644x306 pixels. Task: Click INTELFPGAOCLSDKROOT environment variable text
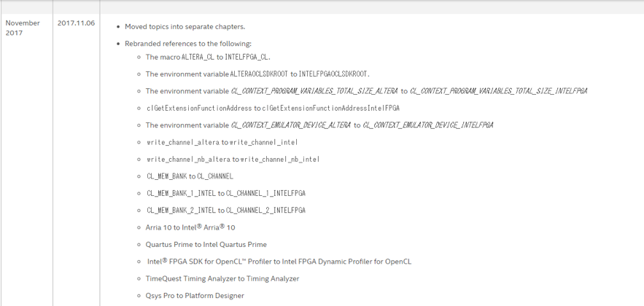(333, 74)
